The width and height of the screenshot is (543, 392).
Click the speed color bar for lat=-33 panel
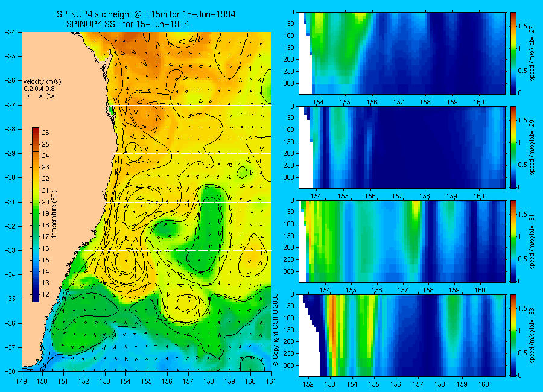pyautogui.click(x=513, y=335)
